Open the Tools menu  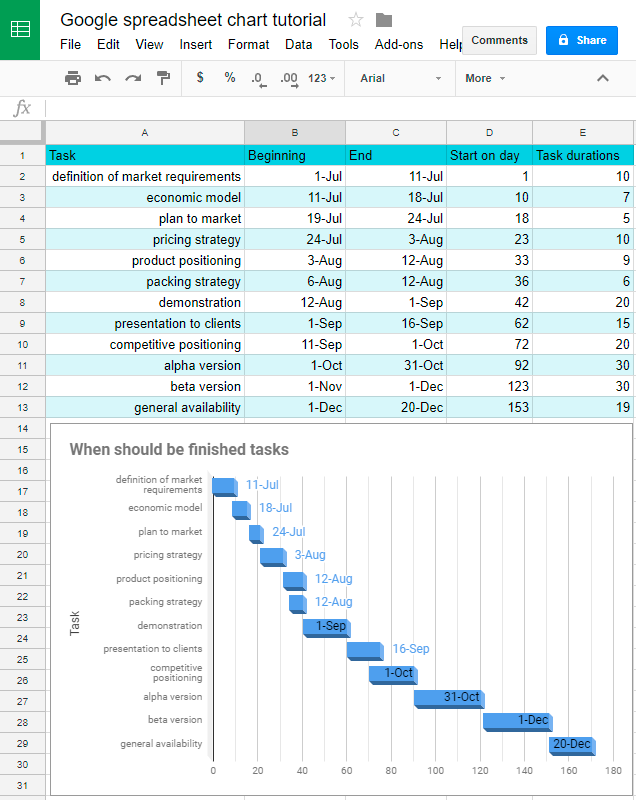(x=343, y=45)
